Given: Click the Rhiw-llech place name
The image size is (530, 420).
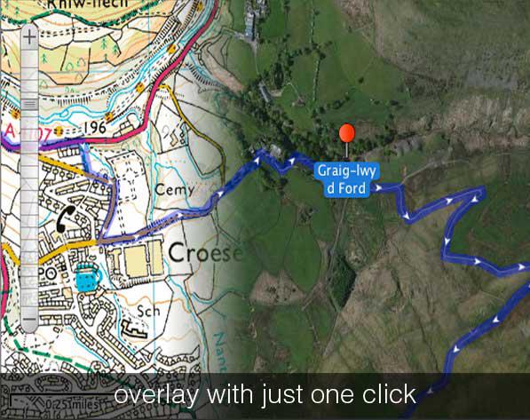Looking at the screenshot, I should pyautogui.click(x=88, y=4).
